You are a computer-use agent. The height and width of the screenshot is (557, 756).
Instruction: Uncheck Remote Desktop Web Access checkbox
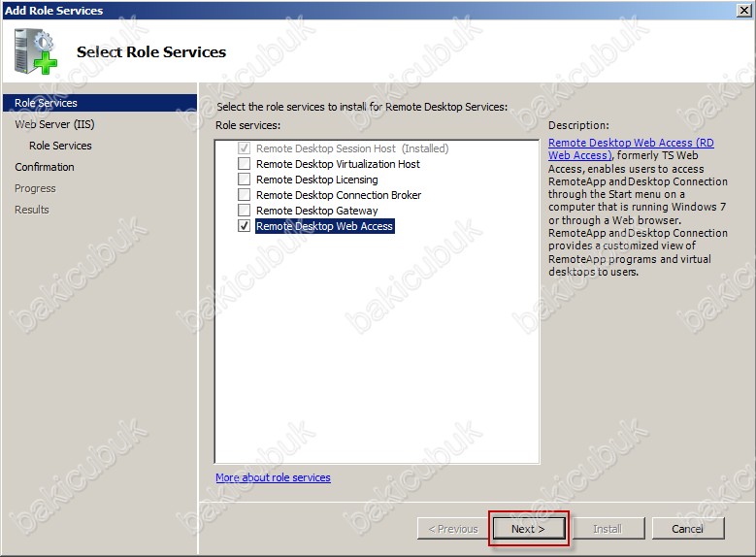click(244, 226)
